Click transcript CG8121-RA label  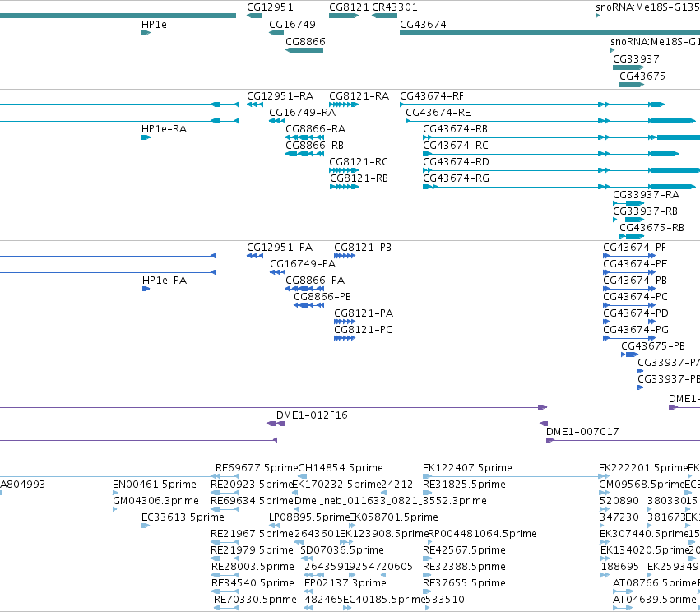pos(359,96)
